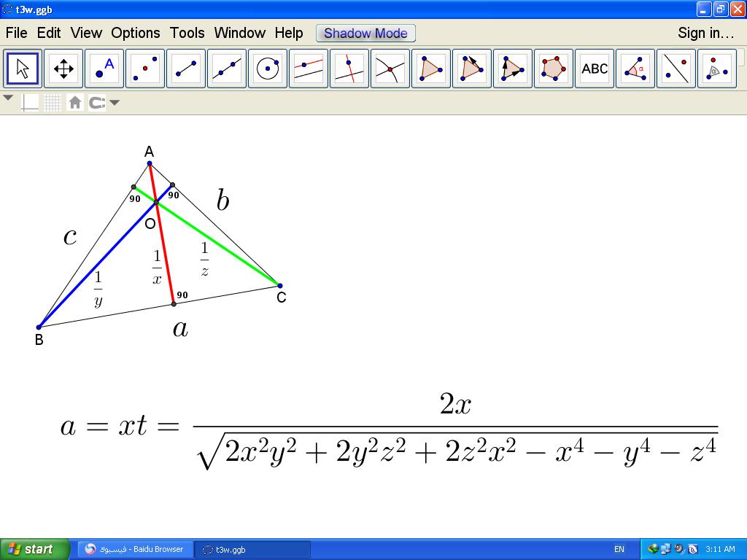The height and width of the screenshot is (560, 747).
Task: Toggle the axes display in style bar
Action: click(x=30, y=103)
